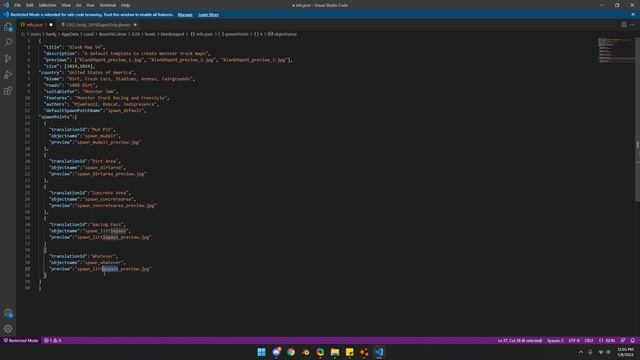Click the notifications bell in status bar
The image size is (640, 360).
[633, 340]
